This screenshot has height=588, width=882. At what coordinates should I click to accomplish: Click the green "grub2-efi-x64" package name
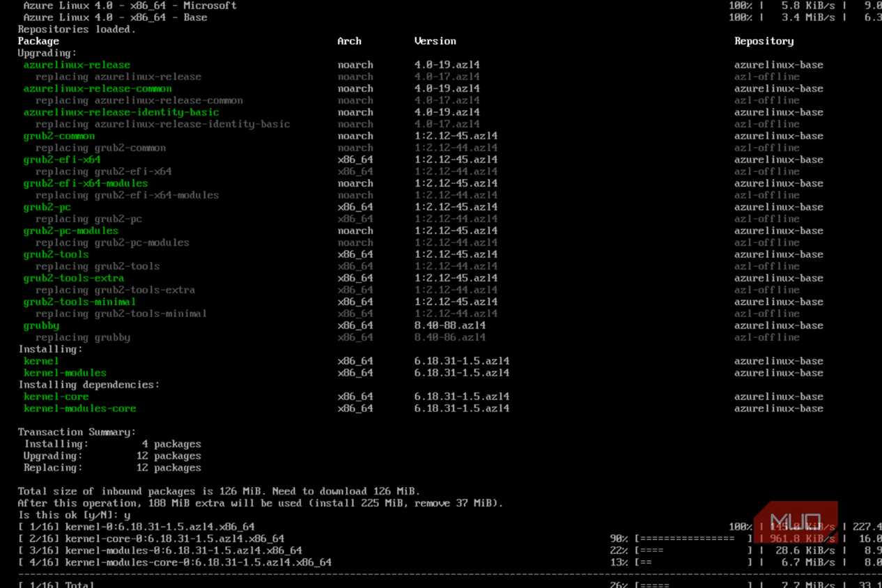coord(62,160)
